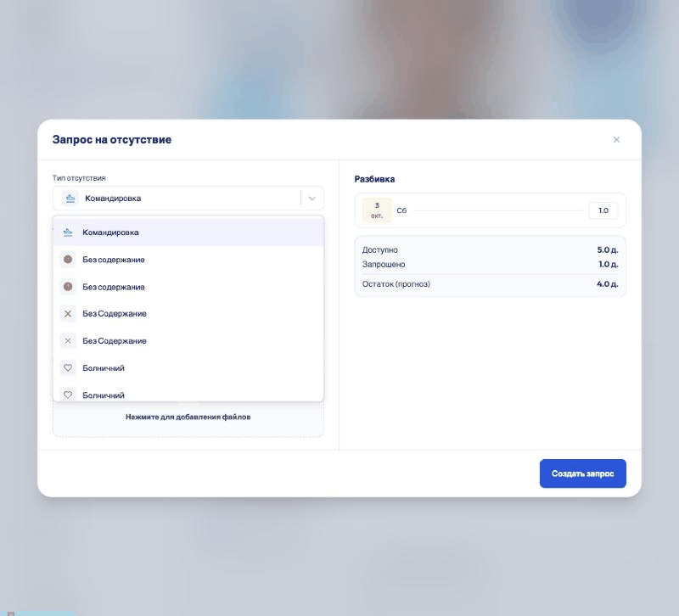
Task: Click the Сб day slider line
Action: (498, 210)
